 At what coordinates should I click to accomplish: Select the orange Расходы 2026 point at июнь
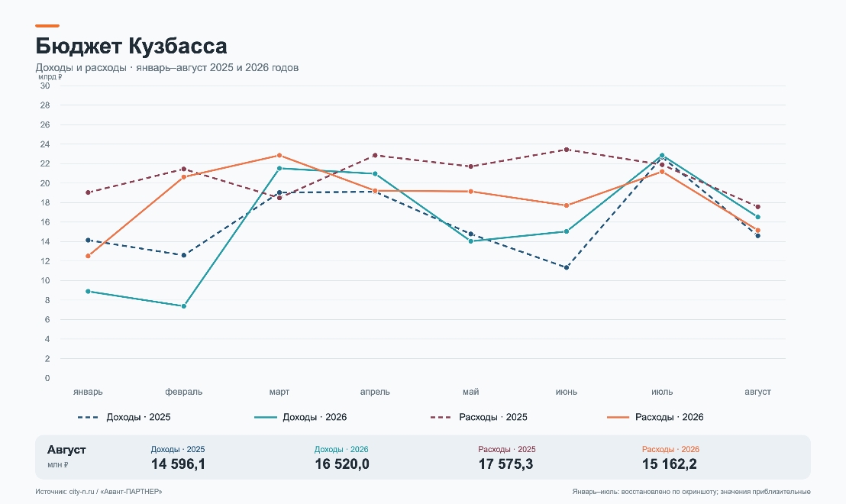[567, 205]
